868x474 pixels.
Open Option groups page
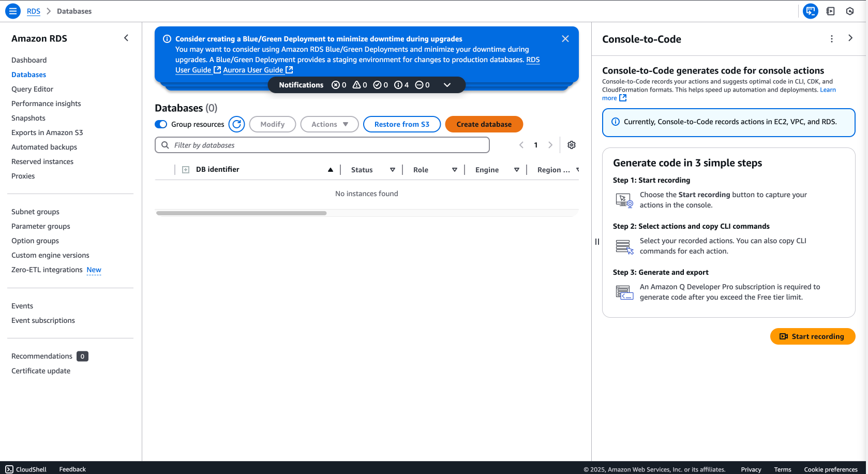point(35,241)
